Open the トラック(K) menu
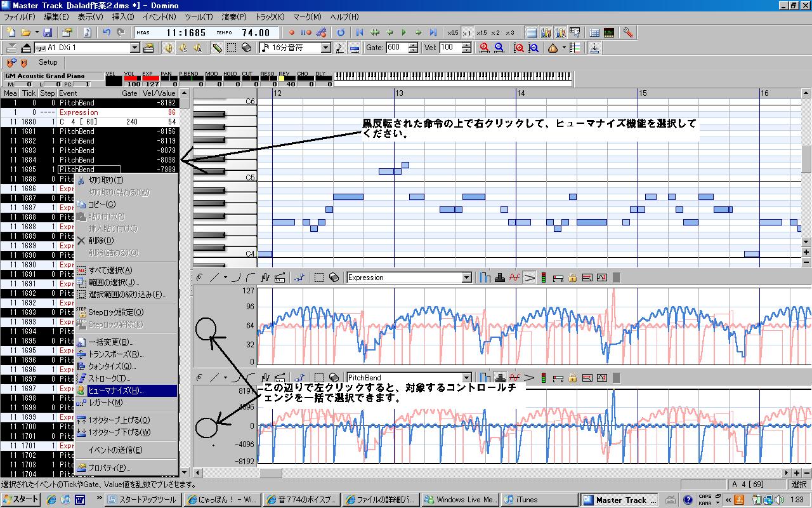Image resolution: width=812 pixels, height=508 pixels. coord(270,17)
